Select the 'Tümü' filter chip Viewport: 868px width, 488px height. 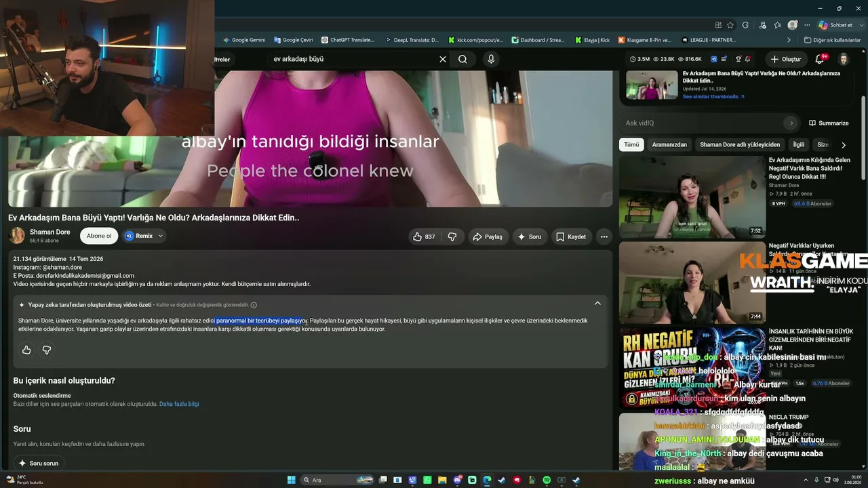631,144
